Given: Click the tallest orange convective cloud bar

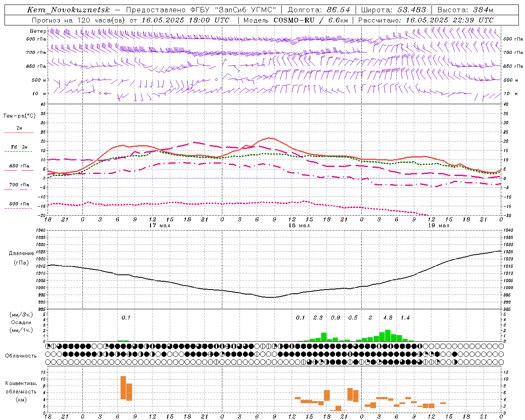Looking at the screenshot, I should point(123,388).
